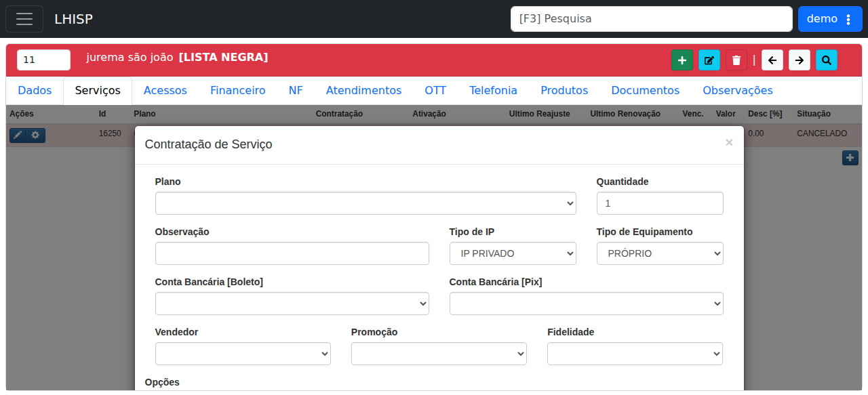
Task: Open the Documentos tab
Action: tap(645, 91)
